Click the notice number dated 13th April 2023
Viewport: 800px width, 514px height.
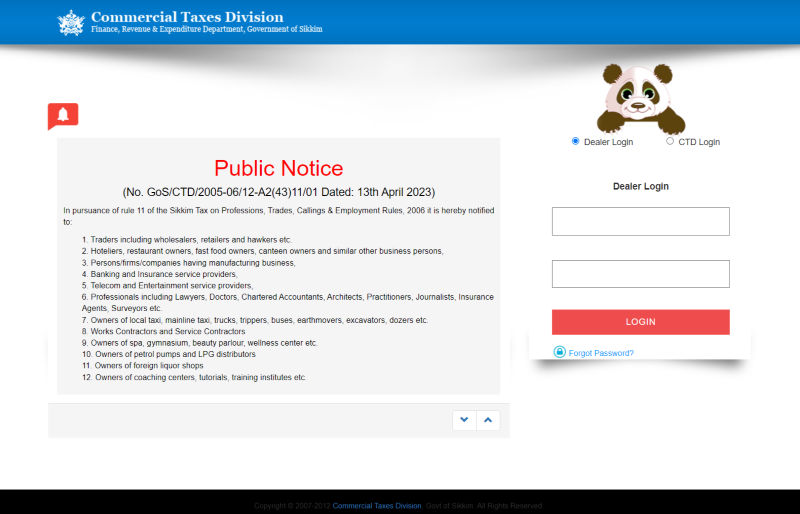(x=279, y=192)
